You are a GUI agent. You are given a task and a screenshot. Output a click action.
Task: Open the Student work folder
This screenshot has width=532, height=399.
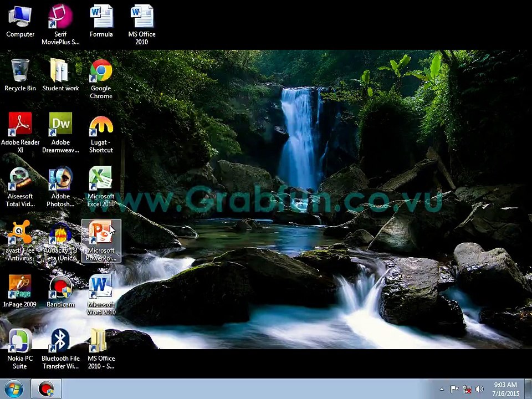coord(60,75)
